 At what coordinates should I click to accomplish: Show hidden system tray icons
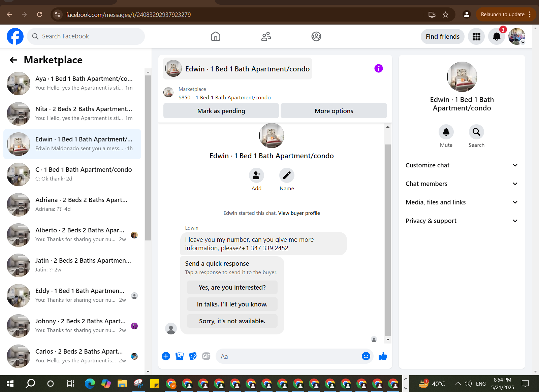458,384
